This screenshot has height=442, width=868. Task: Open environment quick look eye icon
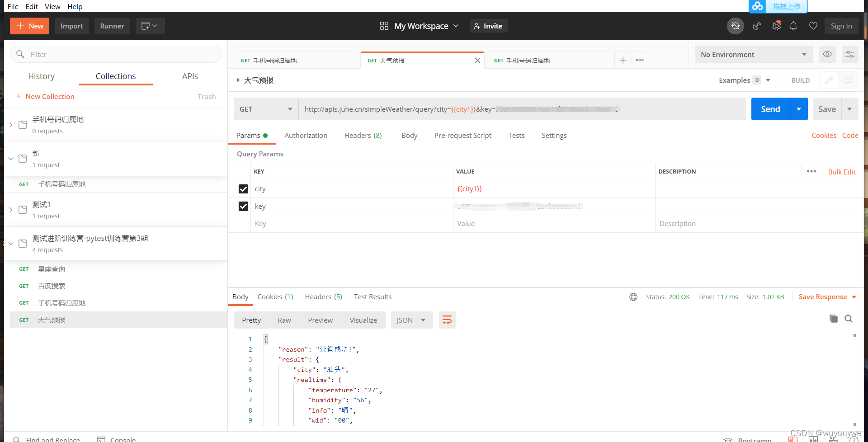click(x=827, y=54)
